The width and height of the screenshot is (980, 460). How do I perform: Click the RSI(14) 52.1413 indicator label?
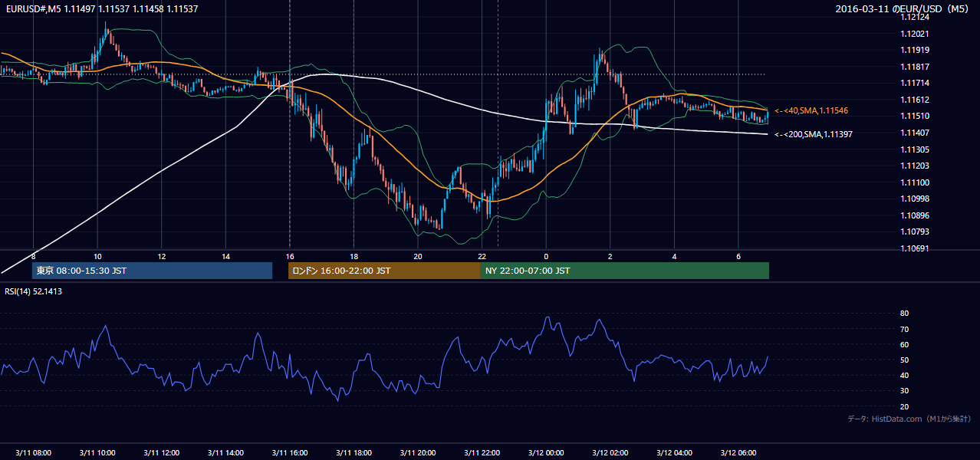click(x=34, y=291)
